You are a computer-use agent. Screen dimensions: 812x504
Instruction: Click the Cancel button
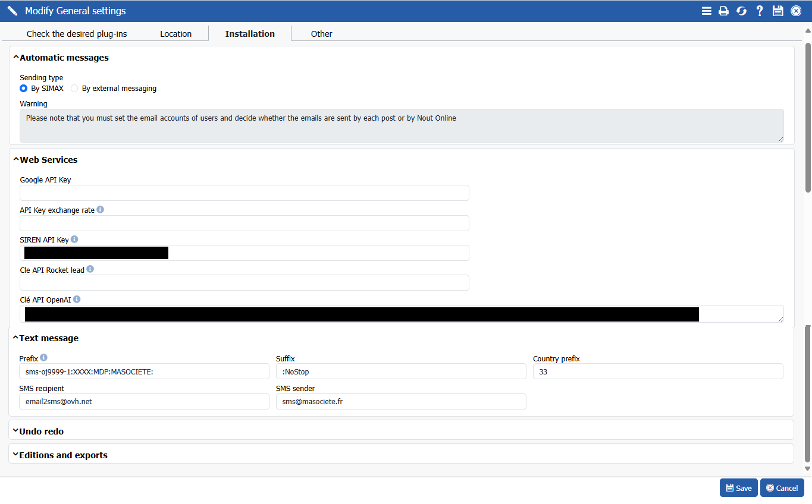pos(782,488)
